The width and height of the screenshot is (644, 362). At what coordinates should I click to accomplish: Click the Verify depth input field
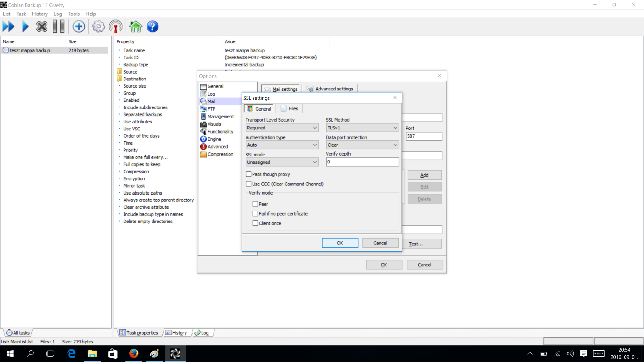(362, 162)
